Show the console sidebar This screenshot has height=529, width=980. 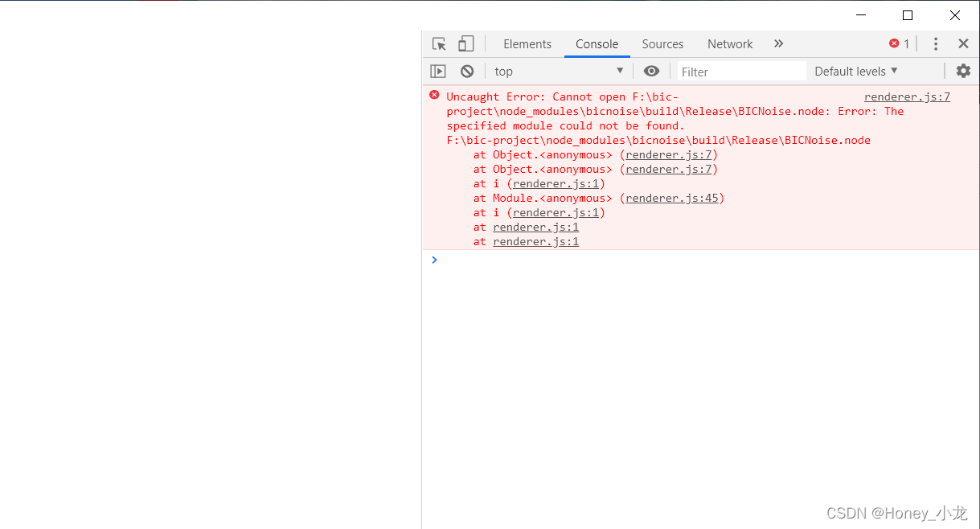click(438, 72)
